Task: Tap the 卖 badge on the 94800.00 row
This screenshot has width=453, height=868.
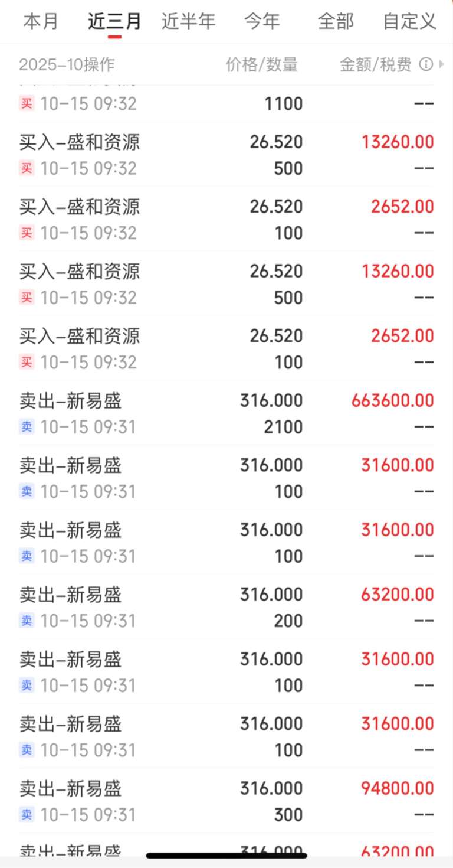Action: [x=27, y=815]
